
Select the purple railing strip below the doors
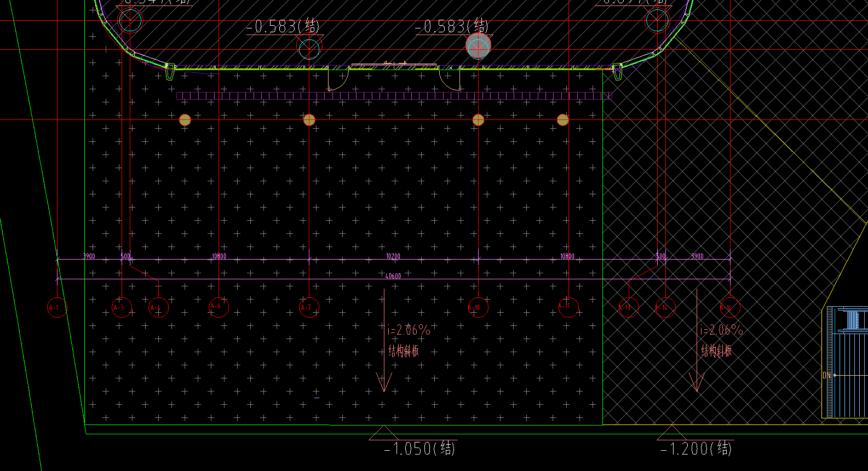pyautogui.click(x=394, y=95)
